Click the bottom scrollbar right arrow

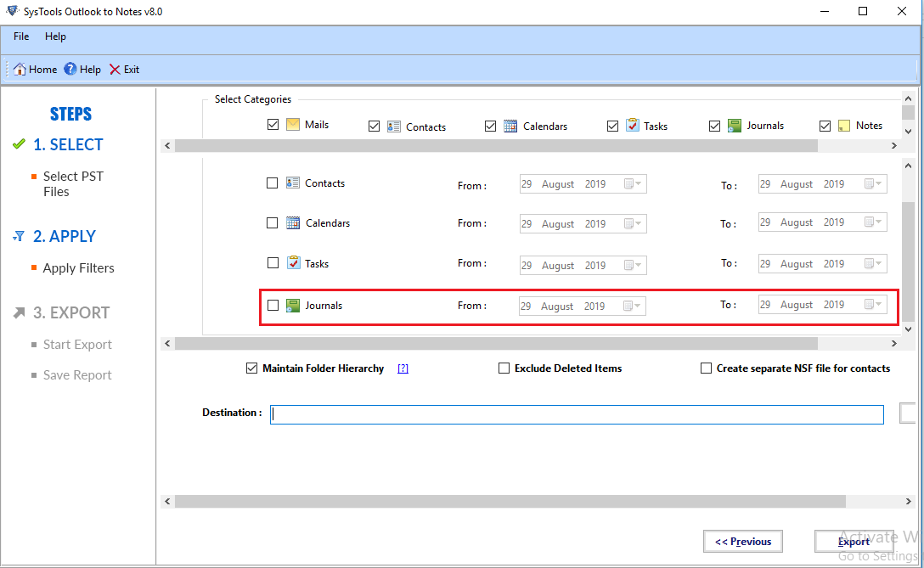tap(908, 502)
